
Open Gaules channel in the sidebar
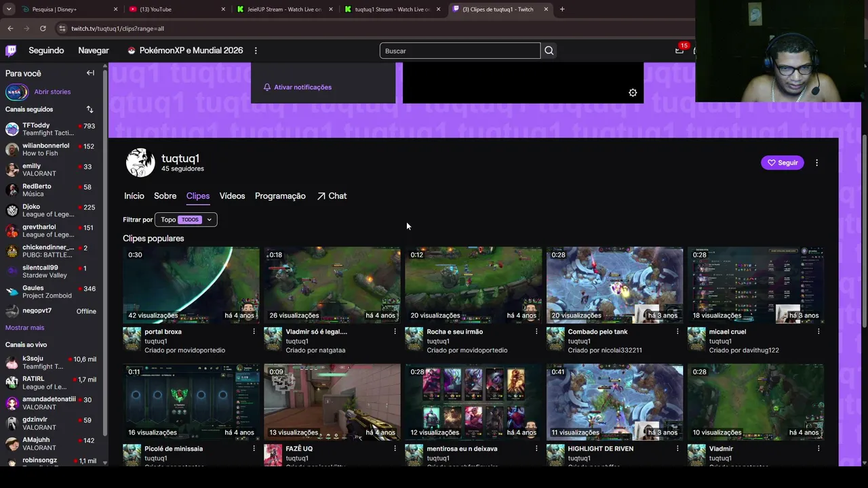51,292
